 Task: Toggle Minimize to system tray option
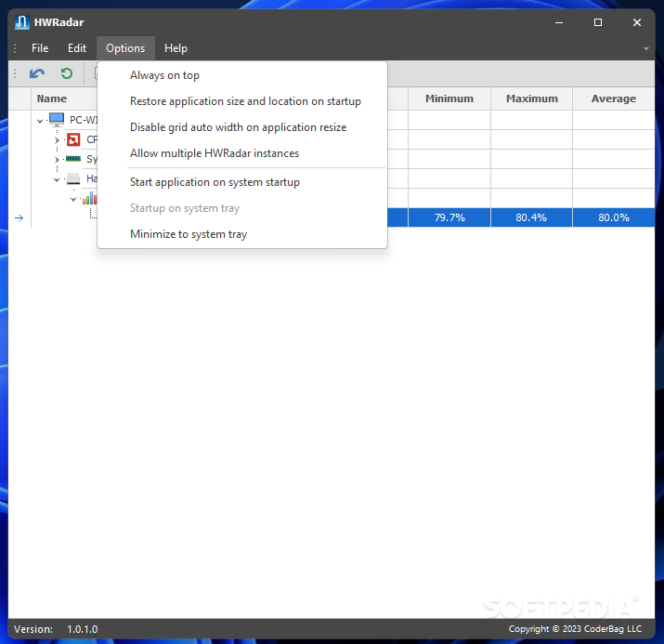tap(242, 234)
